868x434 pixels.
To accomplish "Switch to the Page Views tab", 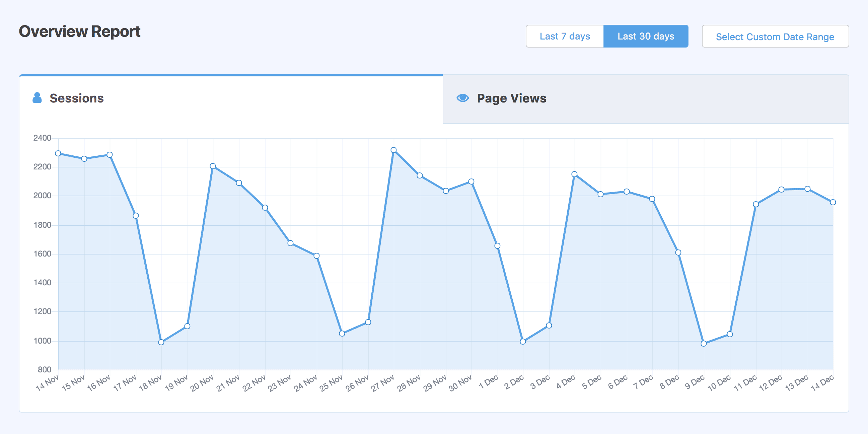I will click(x=511, y=98).
